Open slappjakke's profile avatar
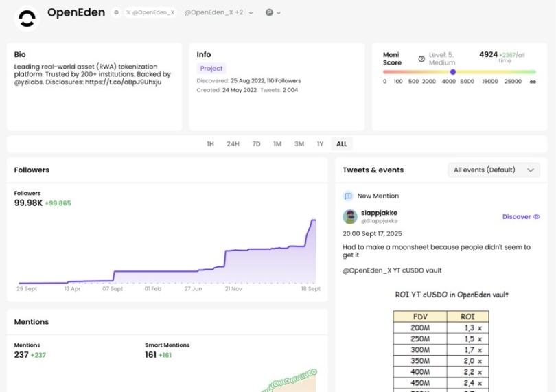The height and width of the screenshot is (392, 556). (350, 217)
